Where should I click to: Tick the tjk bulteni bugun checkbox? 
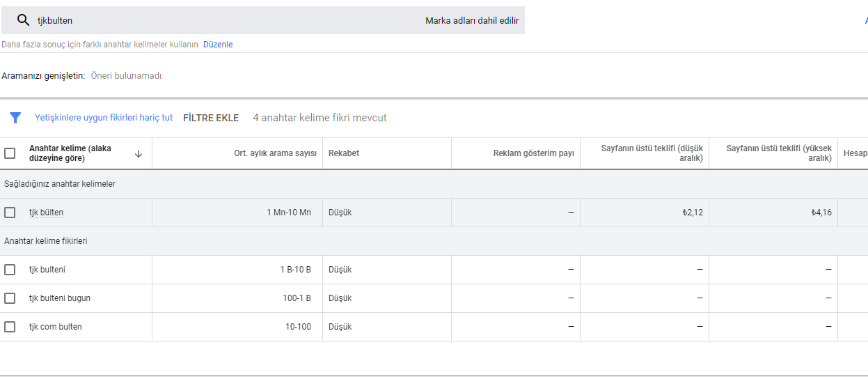[x=10, y=298]
